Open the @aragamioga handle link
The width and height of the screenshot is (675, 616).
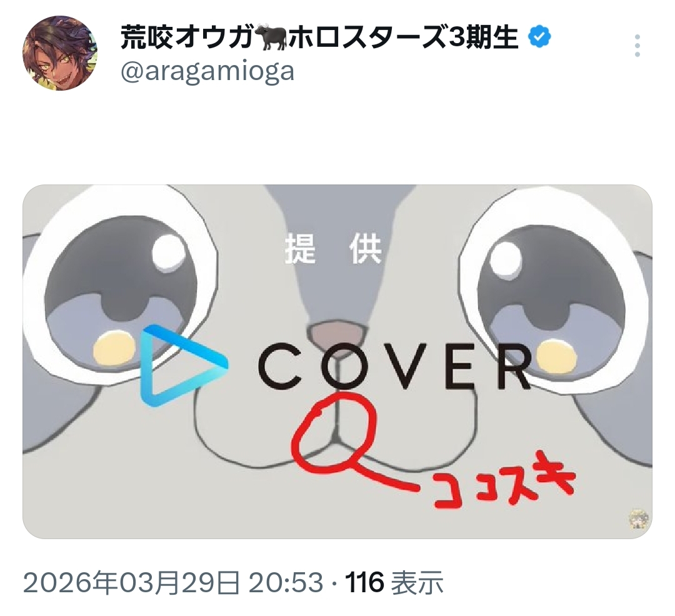click(x=207, y=71)
